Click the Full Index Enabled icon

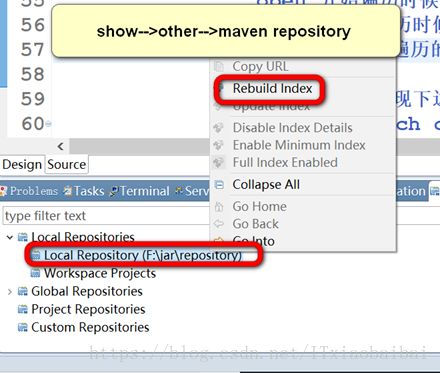pos(218,162)
